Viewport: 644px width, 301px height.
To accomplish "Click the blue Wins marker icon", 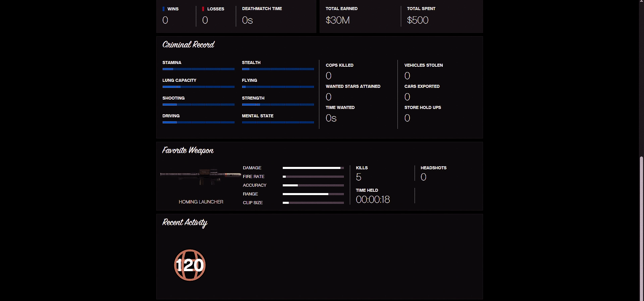I will pos(164,9).
